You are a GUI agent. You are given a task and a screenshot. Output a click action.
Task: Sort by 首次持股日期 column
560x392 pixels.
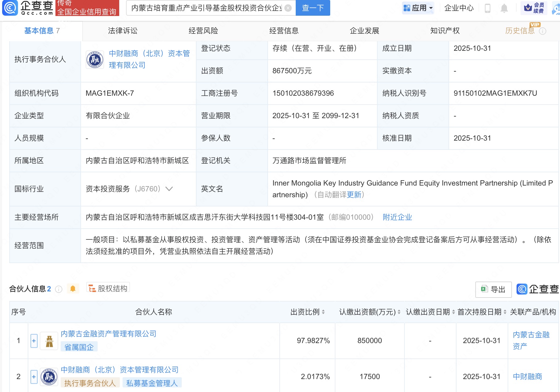[x=505, y=312]
